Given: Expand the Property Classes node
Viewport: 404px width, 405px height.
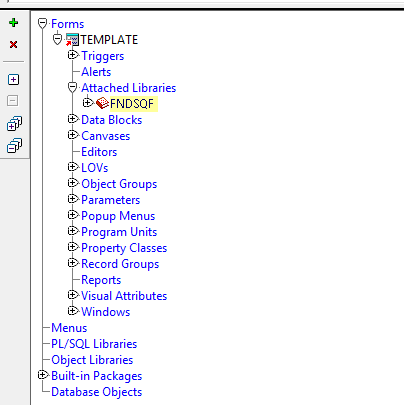Looking at the screenshot, I should 73,247.
